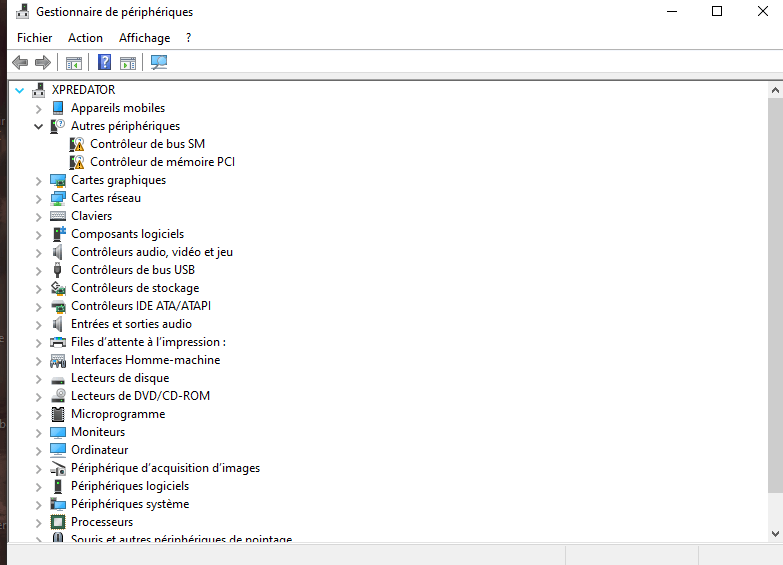Screen dimensions: 783x565
Task: Expand the Ordinateur category
Action: [x=38, y=451]
